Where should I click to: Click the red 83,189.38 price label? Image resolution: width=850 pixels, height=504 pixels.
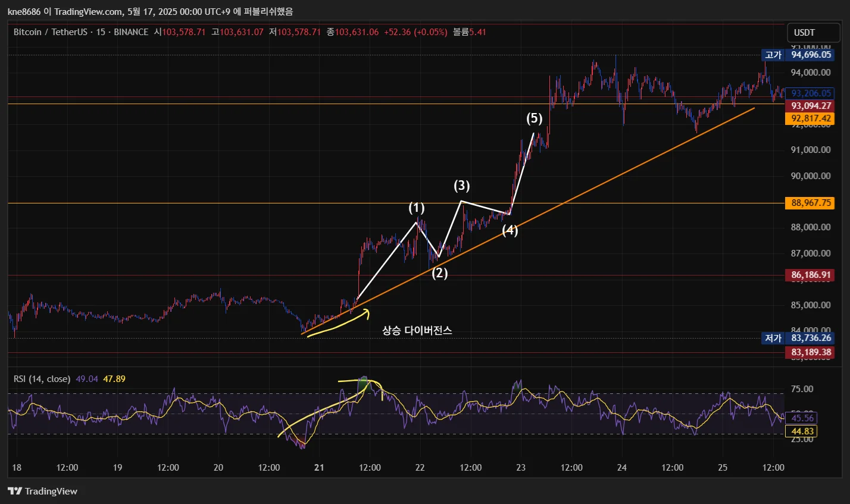point(810,352)
